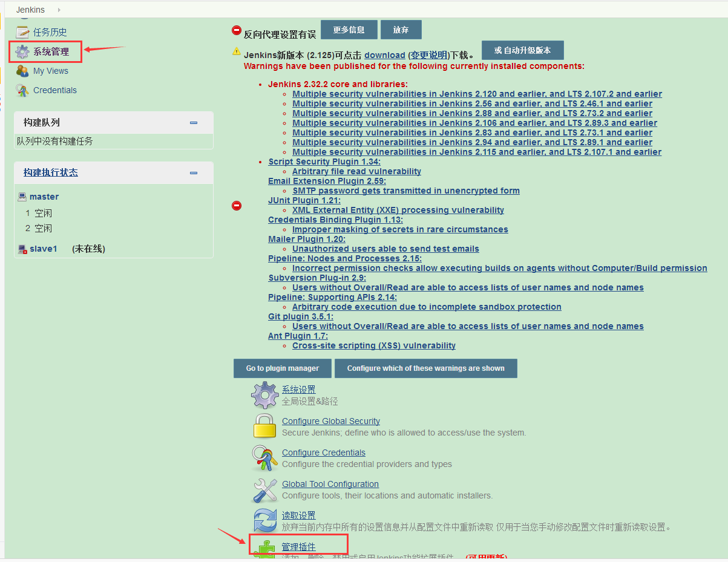The width and height of the screenshot is (728, 562).
Task: Click red error icon beside JUnit Plugin warnings
Action: coord(237,206)
